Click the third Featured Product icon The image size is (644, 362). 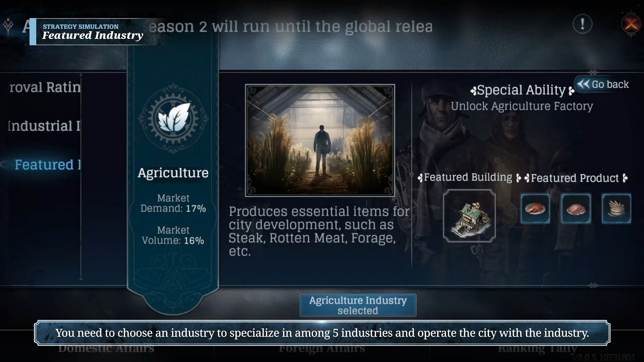[615, 208]
